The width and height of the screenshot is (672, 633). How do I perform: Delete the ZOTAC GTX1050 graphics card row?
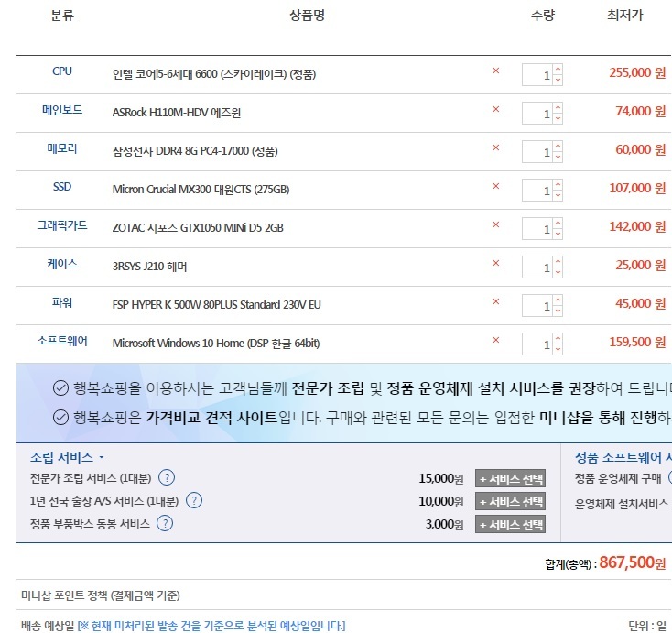point(496,224)
